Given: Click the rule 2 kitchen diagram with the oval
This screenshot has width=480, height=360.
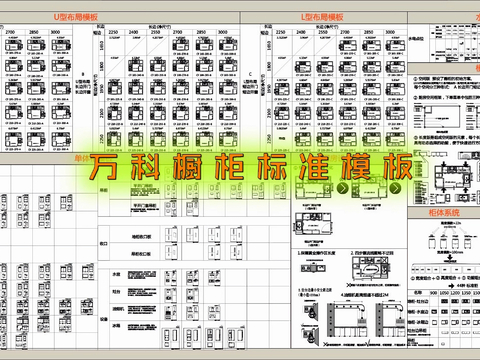Looking at the screenshot, I should 371,268.
